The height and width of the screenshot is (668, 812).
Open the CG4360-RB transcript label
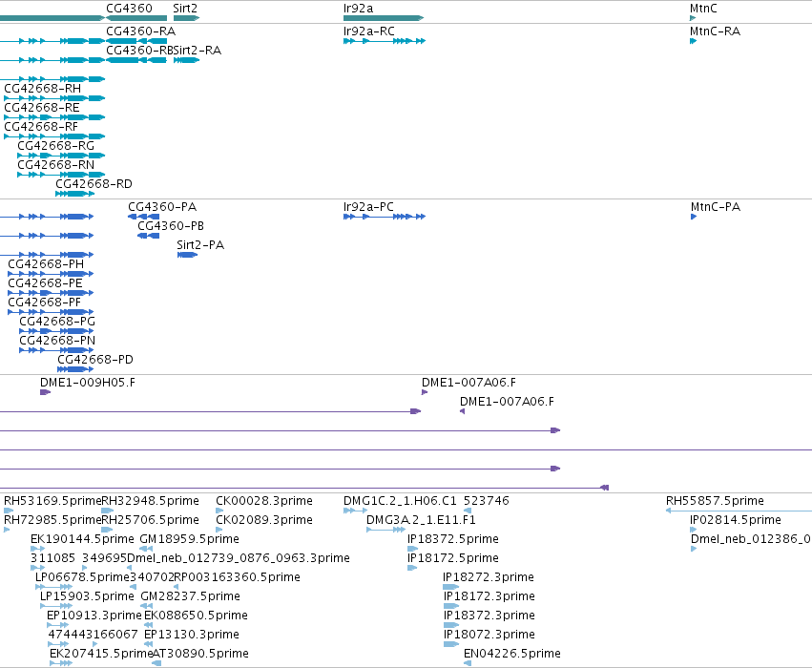(139, 51)
